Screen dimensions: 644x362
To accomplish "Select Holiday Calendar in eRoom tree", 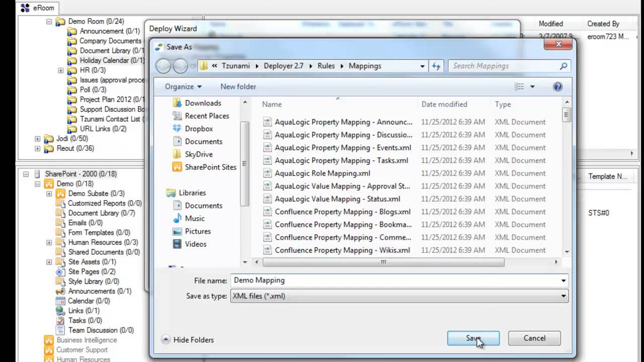I will (112, 60).
